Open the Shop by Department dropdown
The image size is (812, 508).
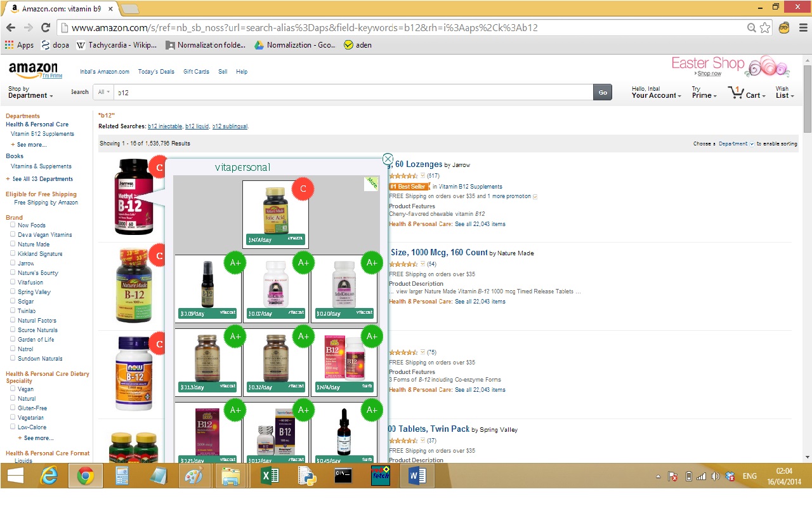(x=30, y=93)
